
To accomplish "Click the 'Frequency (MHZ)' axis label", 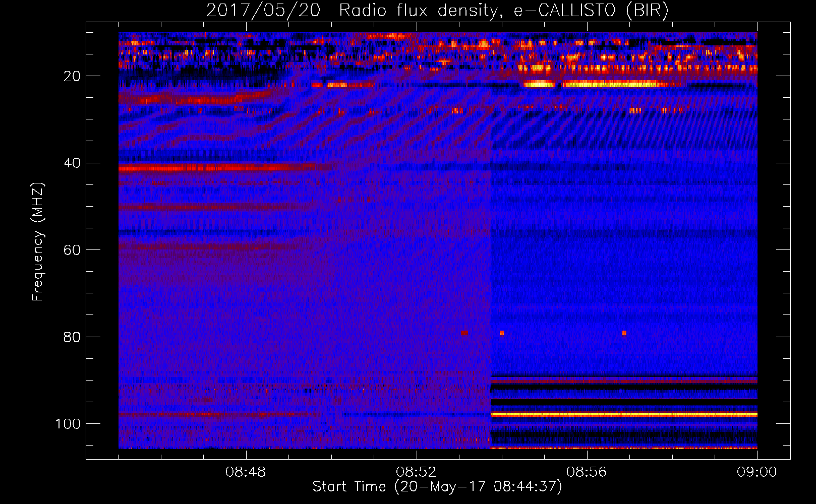I will 38,241.
